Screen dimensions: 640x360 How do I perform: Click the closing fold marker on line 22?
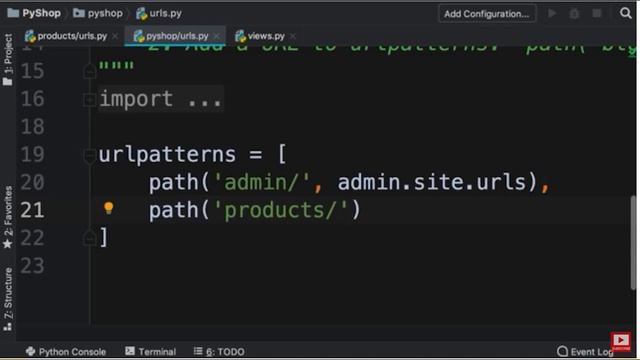(89, 238)
